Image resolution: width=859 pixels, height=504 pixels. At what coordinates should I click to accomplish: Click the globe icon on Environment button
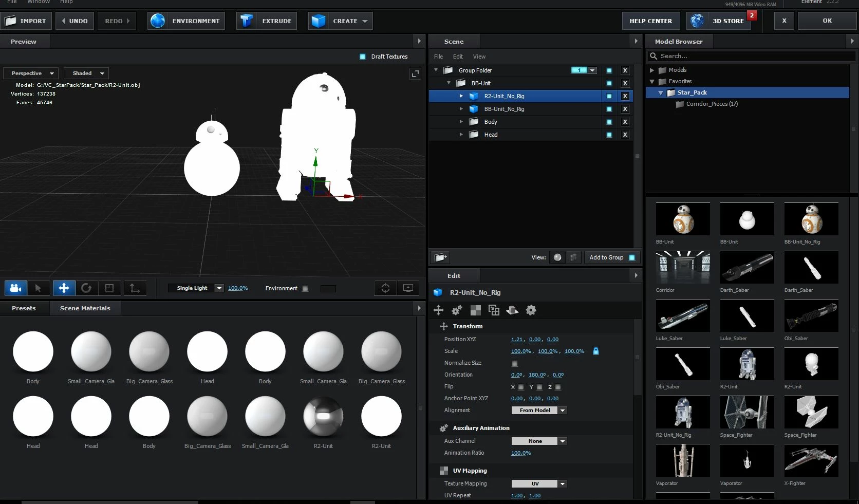[158, 21]
